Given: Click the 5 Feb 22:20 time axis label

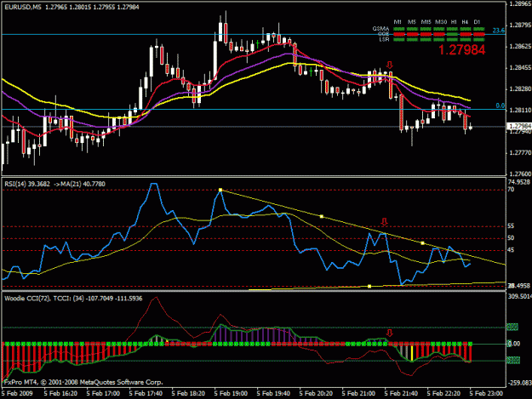Looking at the screenshot, I should point(443,393).
